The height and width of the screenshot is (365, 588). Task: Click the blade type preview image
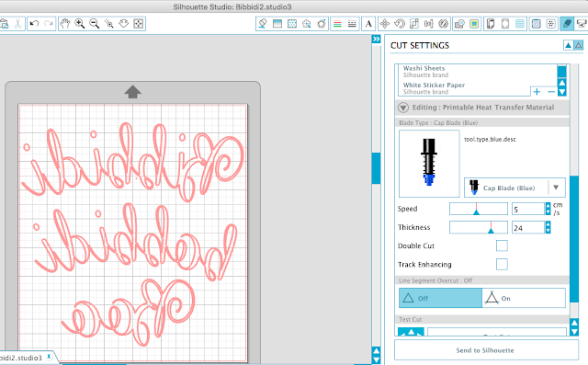tap(429, 164)
